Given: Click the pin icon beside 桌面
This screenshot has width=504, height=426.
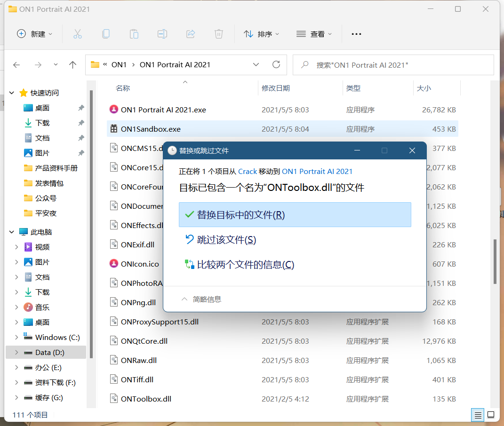Looking at the screenshot, I should coord(81,108).
